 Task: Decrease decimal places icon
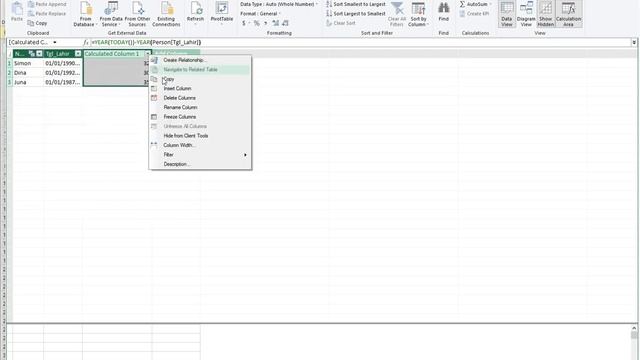285,23
